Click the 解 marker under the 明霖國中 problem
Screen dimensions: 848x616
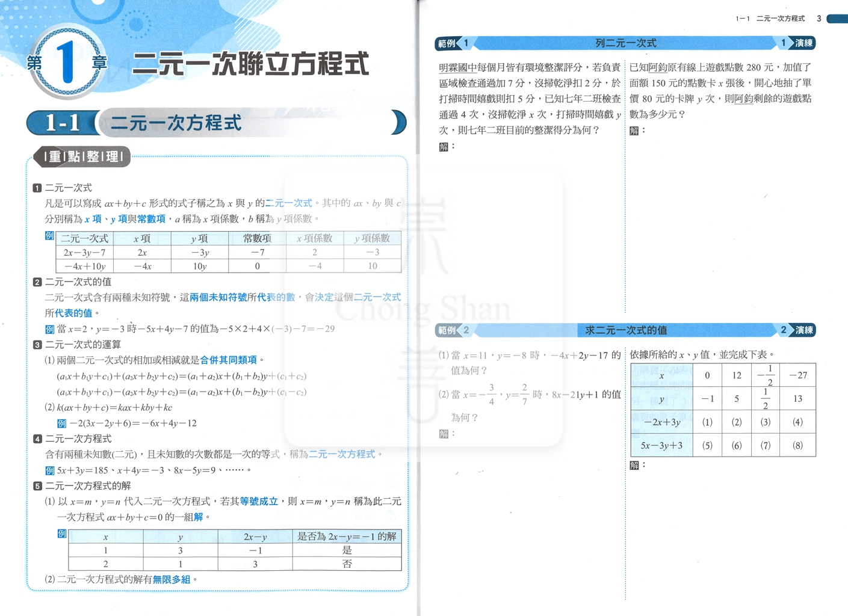click(444, 147)
